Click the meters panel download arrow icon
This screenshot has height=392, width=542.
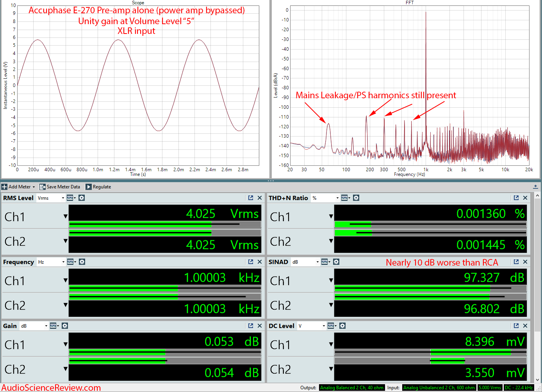[535, 187]
